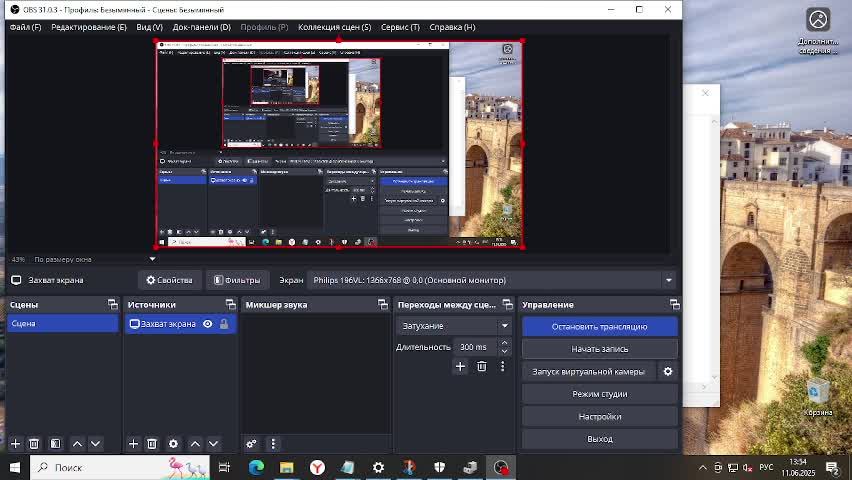Open the muted volume tray icon
This screenshot has width=852, height=480.
click(x=748, y=467)
